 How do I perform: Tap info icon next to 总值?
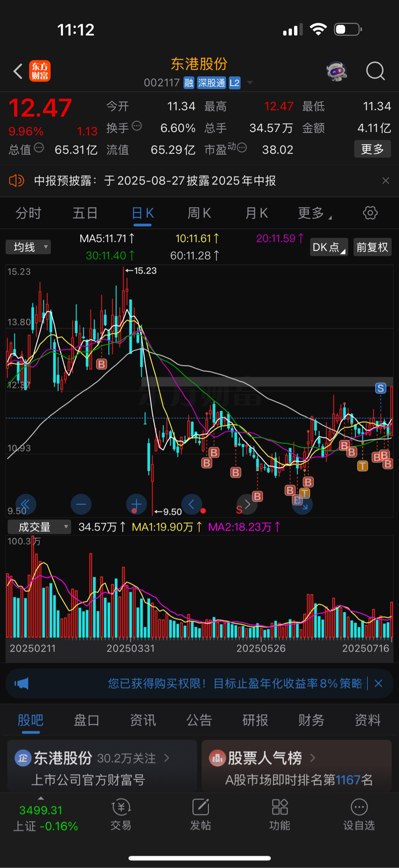(x=39, y=148)
